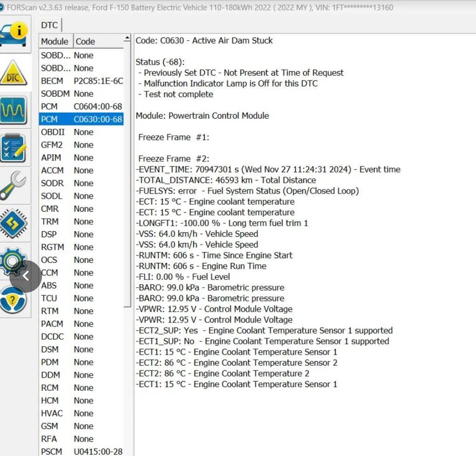This screenshot has height=456, width=476.
Task: Select the BECM P2C85:1E-6C row
Action: pyautogui.click(x=82, y=81)
